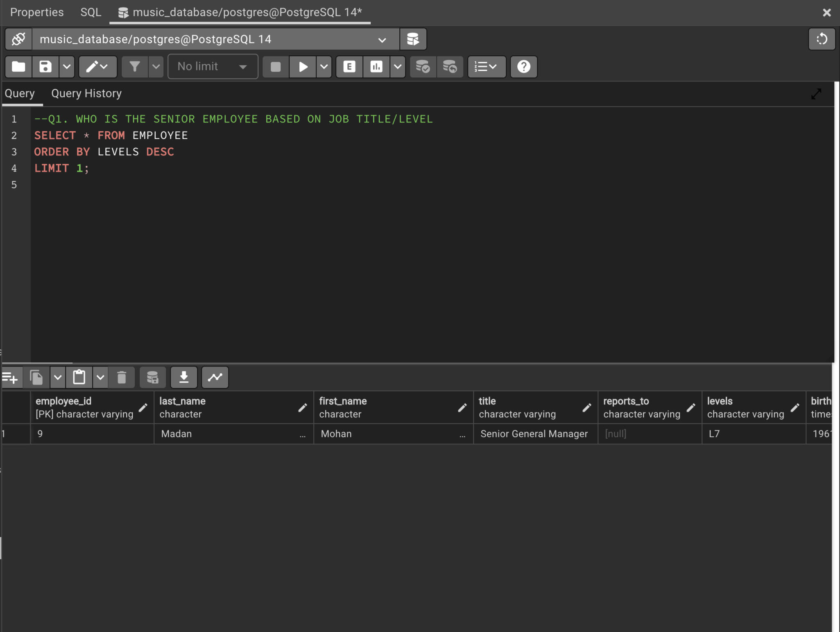This screenshot has width=840, height=632.
Task: Click the Explain query icon
Action: click(x=349, y=66)
